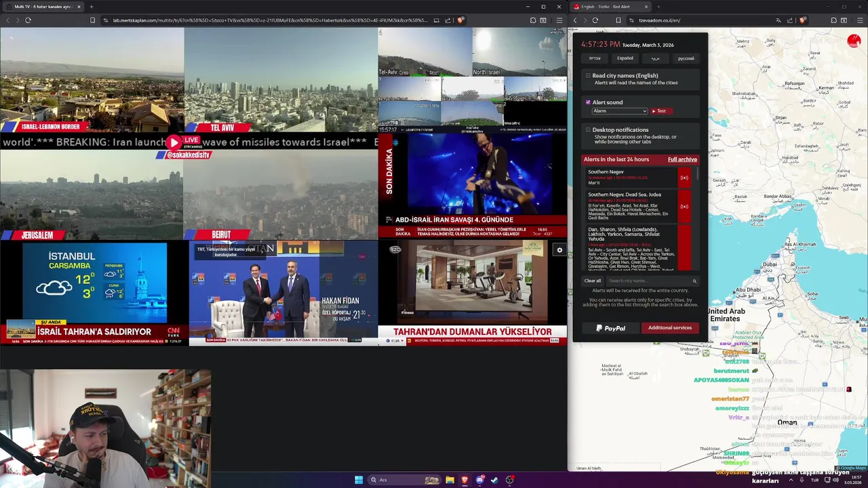Click share icon in Red Alert address bar

[790, 20]
